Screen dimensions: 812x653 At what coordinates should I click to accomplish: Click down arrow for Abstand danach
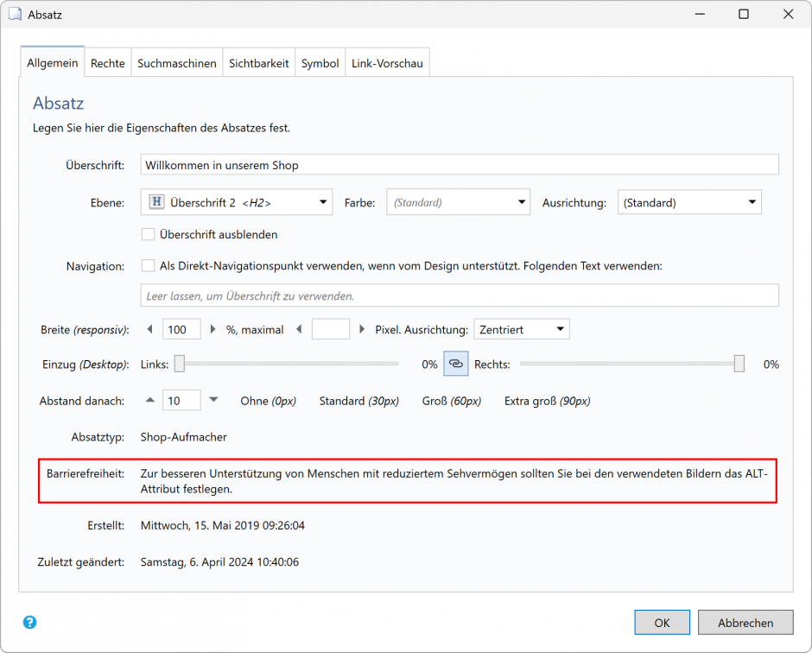pyautogui.click(x=213, y=400)
